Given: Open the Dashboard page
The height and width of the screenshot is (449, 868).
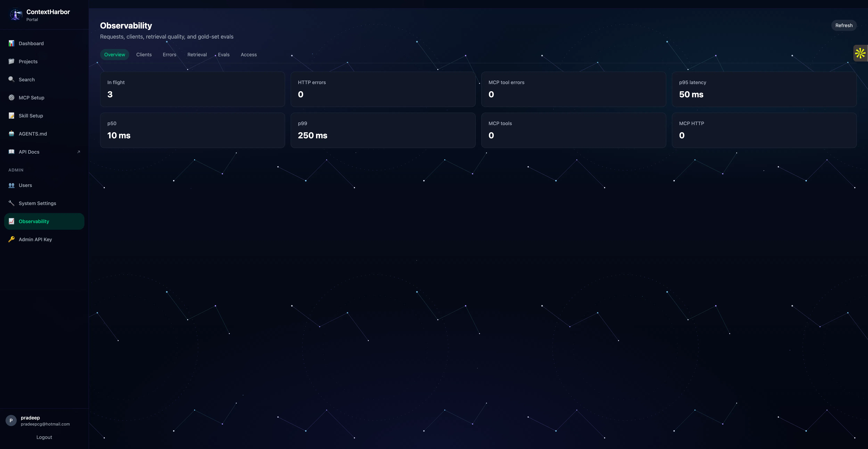Looking at the screenshot, I should [44, 43].
